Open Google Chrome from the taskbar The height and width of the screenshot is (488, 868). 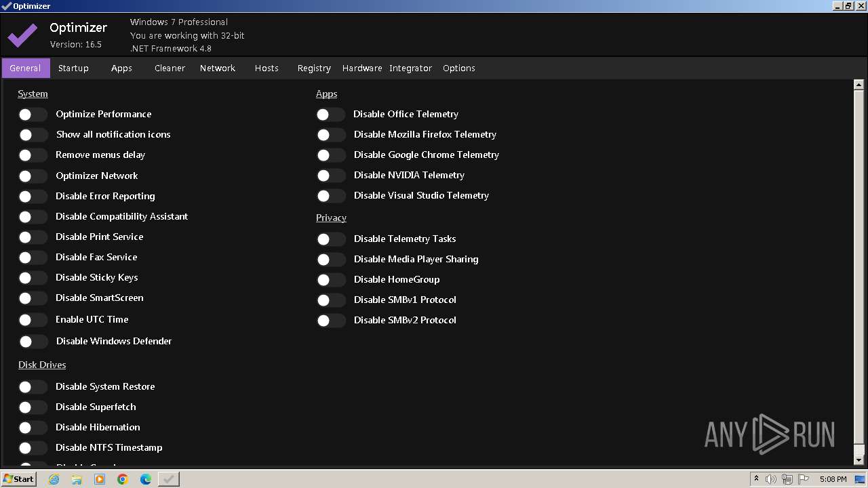(x=123, y=479)
